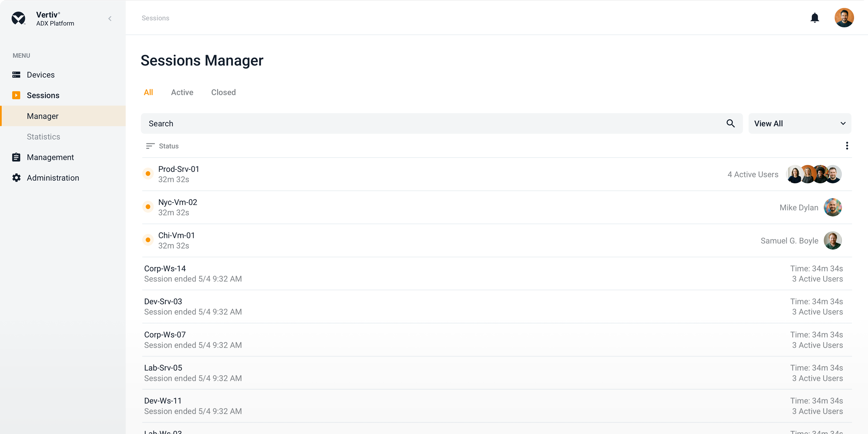Click the orange Sessions play icon
868x434 pixels.
pyautogui.click(x=16, y=95)
